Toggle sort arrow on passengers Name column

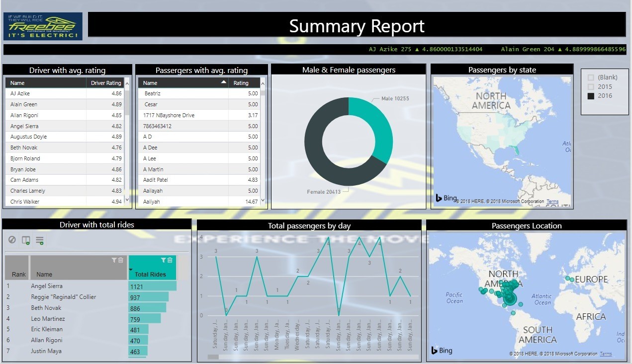point(224,82)
